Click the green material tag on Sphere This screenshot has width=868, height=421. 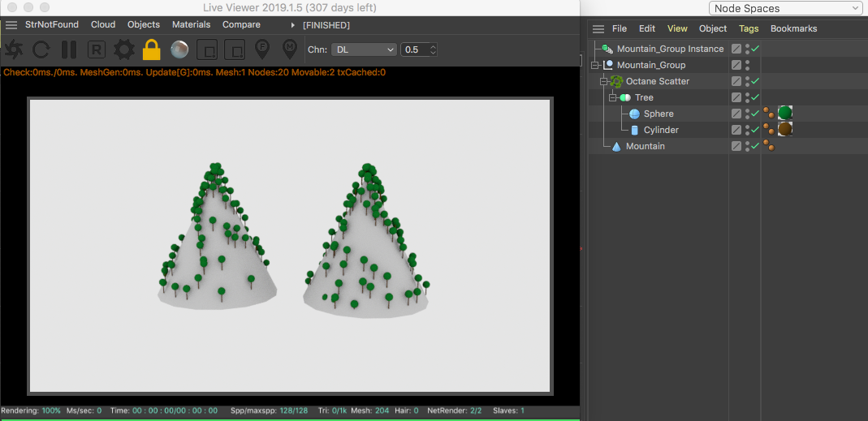tap(785, 114)
